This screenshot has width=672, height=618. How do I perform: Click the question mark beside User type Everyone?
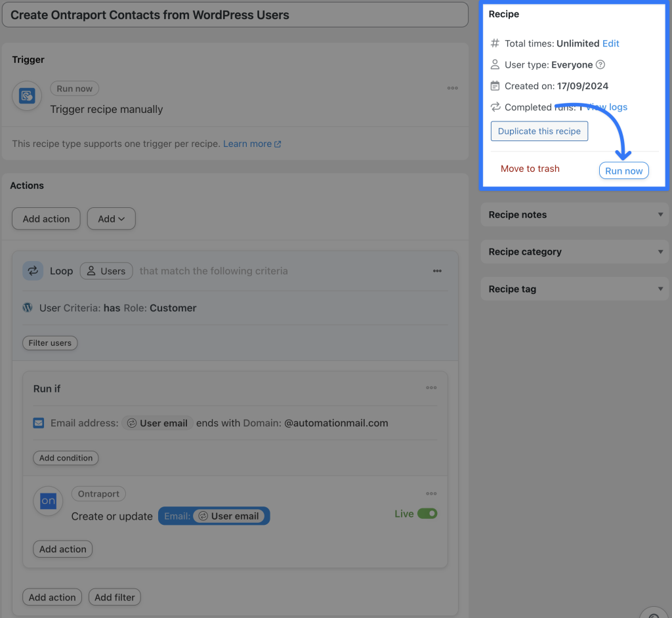click(599, 64)
